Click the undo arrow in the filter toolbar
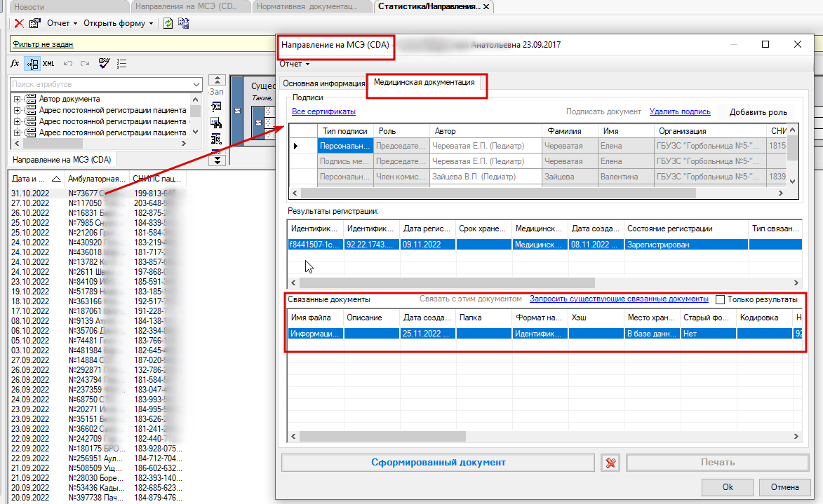823x504 pixels. click(x=68, y=64)
